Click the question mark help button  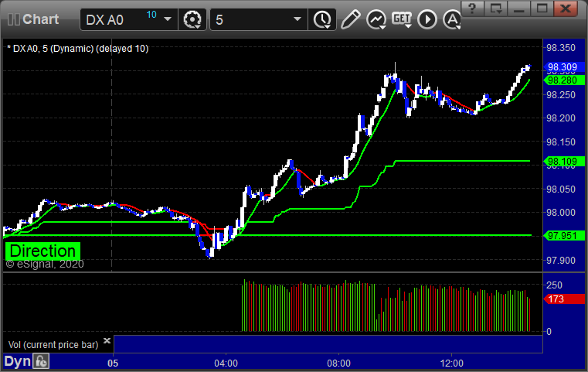[473, 9]
